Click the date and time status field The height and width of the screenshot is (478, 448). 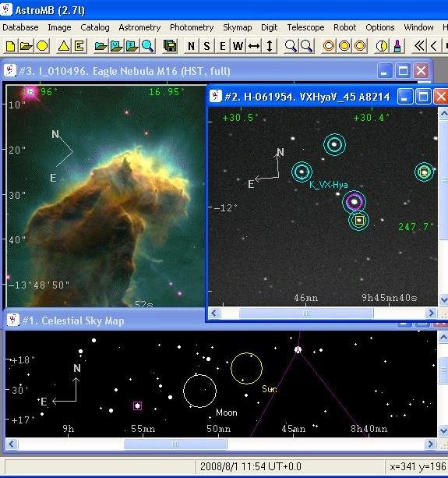(x=290, y=466)
